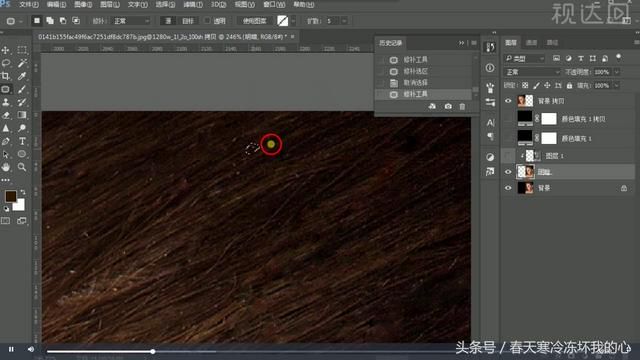Select the Move tool

pos(6,50)
